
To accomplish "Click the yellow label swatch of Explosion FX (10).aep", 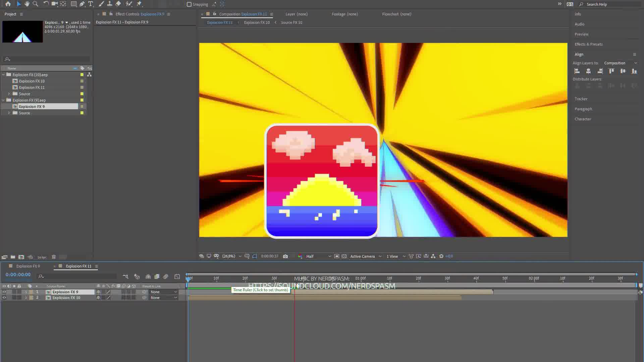I will (82, 75).
